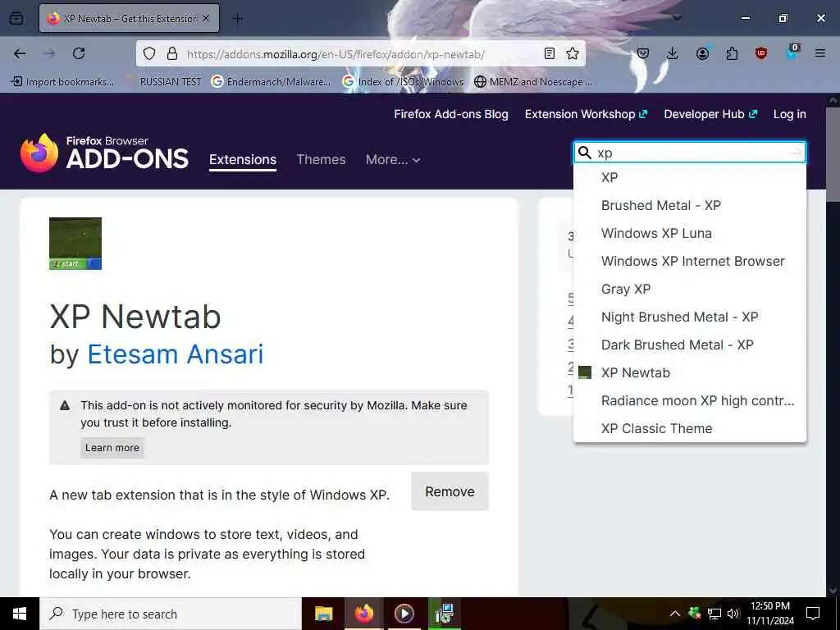Open Endermanch/Malware bookmark
Screen dimensions: 840x630
[x=271, y=82]
